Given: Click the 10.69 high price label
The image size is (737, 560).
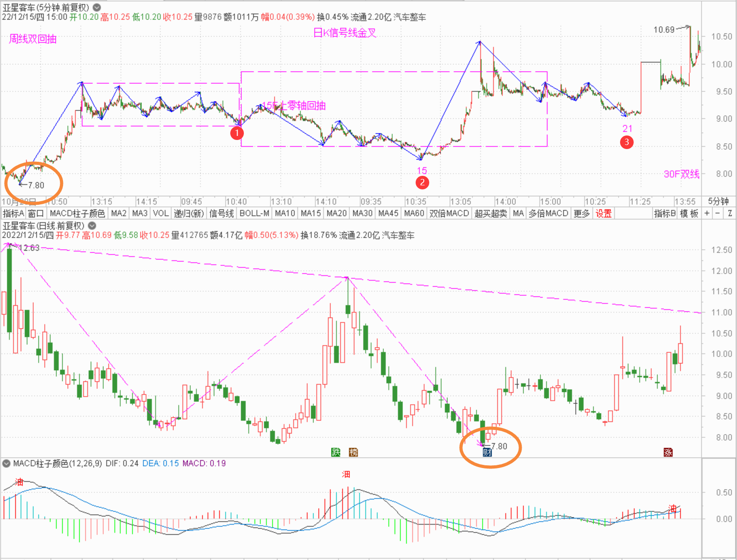Looking at the screenshot, I should 664,30.
